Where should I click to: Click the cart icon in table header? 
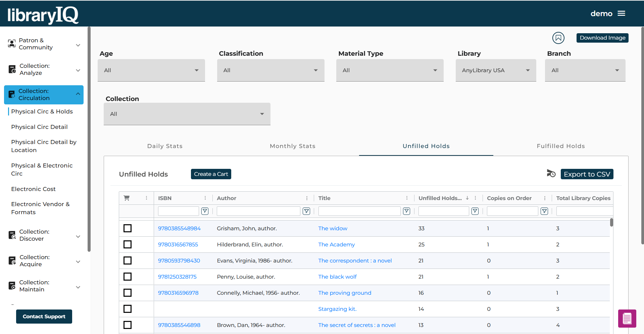pos(127,198)
